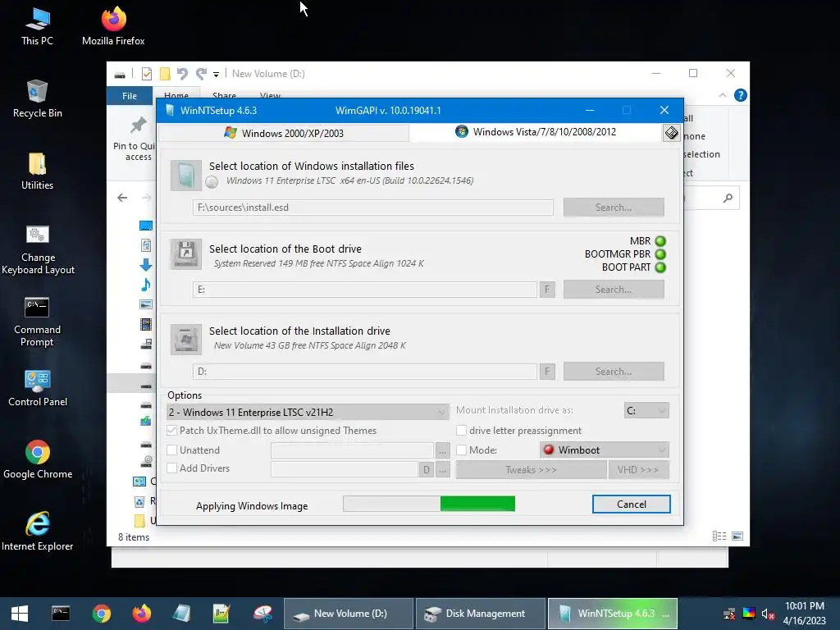Select Windows Vista/7/8/10/2008/2012 tab
The image size is (840, 630).
pyautogui.click(x=536, y=132)
